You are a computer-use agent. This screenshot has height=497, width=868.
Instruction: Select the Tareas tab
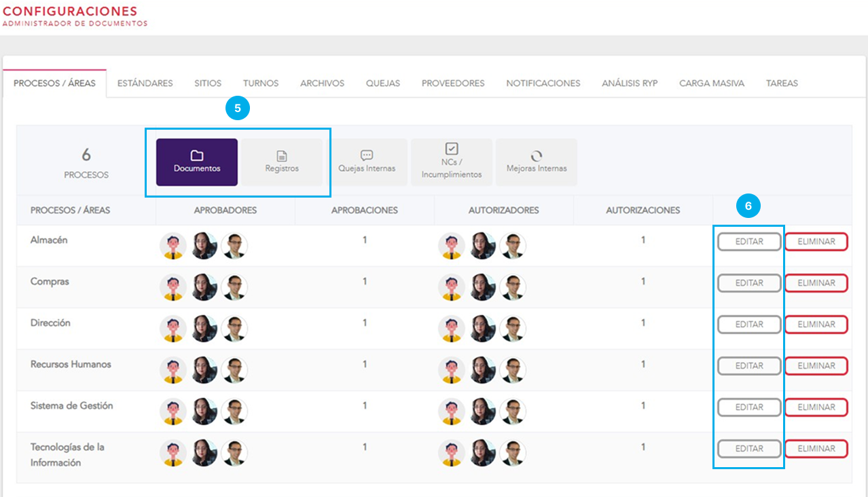pos(782,84)
